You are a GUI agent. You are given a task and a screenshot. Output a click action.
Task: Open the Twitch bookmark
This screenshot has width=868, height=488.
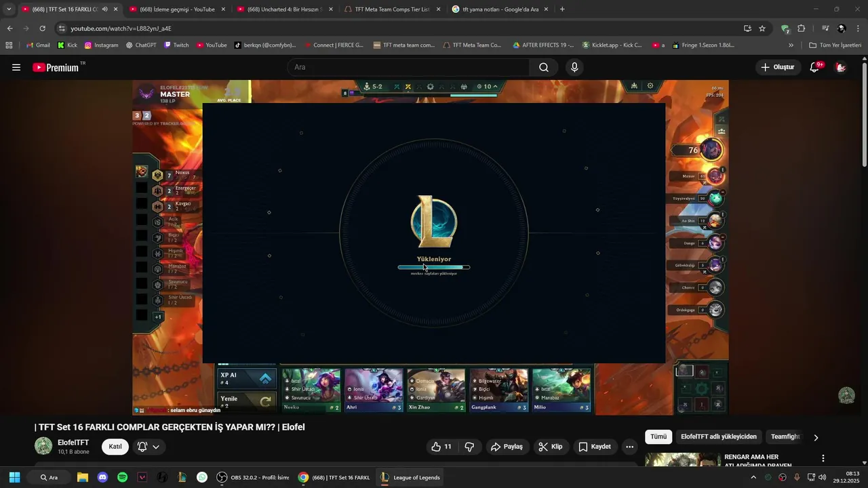176,45
